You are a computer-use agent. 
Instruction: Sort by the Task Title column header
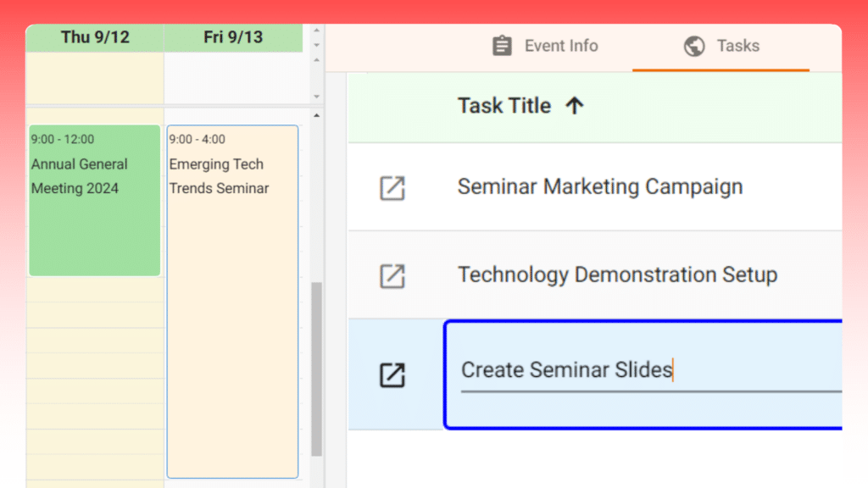point(504,106)
